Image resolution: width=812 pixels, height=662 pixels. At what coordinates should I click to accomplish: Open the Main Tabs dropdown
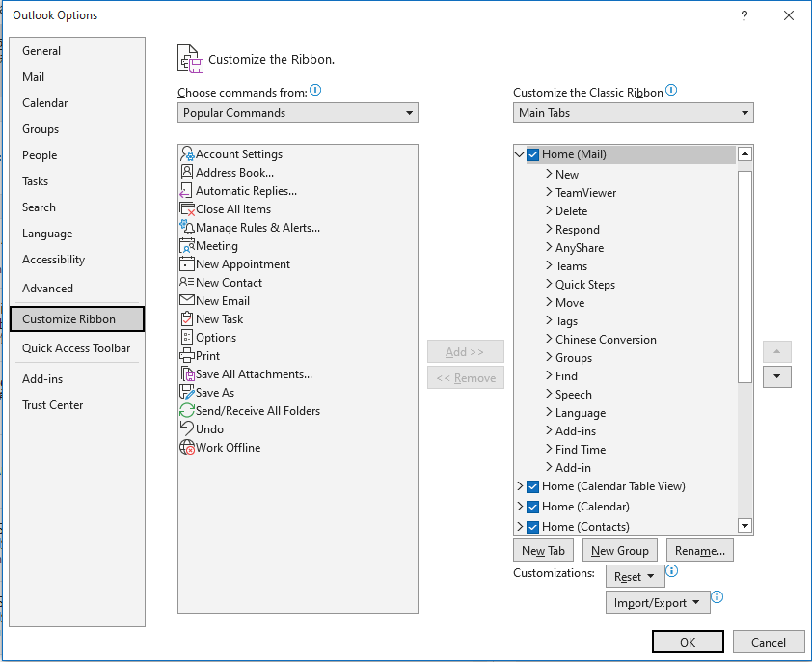click(633, 112)
